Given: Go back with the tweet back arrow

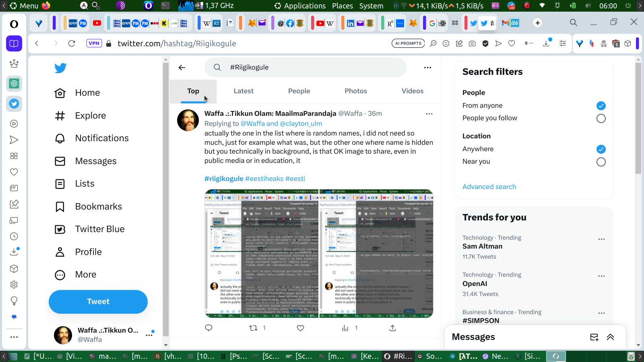Looking at the screenshot, I should (182, 68).
